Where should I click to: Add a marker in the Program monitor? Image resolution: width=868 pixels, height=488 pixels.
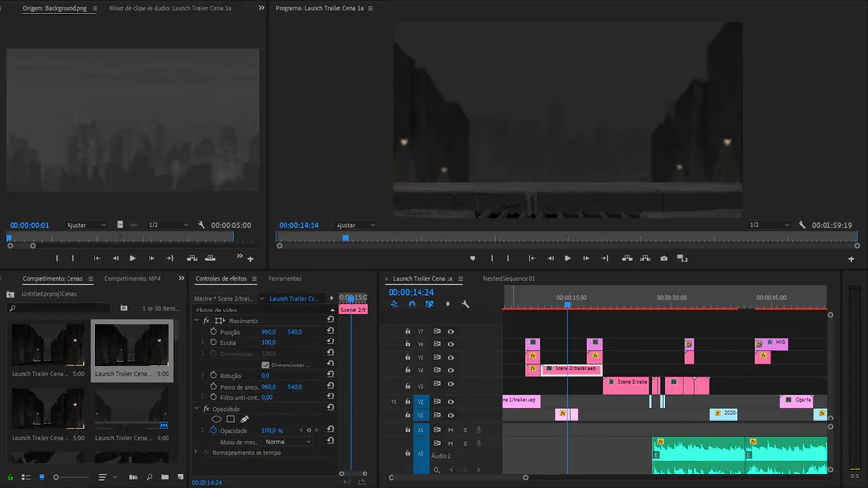(473, 258)
